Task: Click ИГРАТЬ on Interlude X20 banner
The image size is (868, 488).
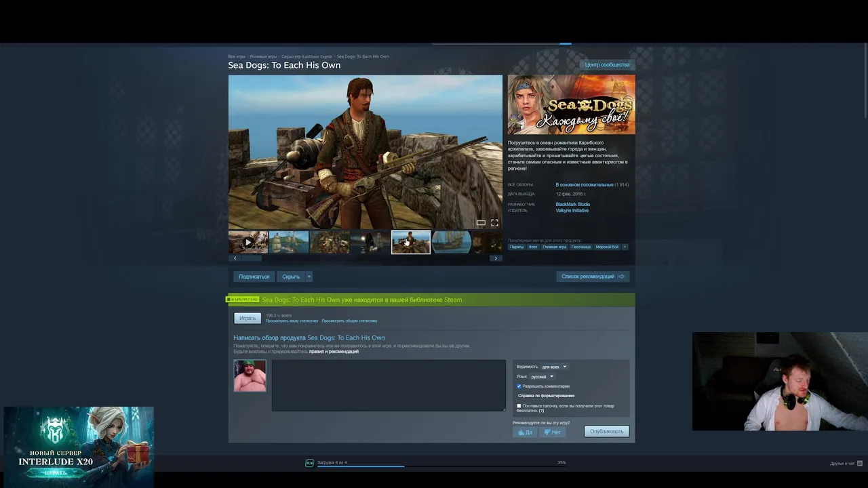Action: tap(56, 472)
